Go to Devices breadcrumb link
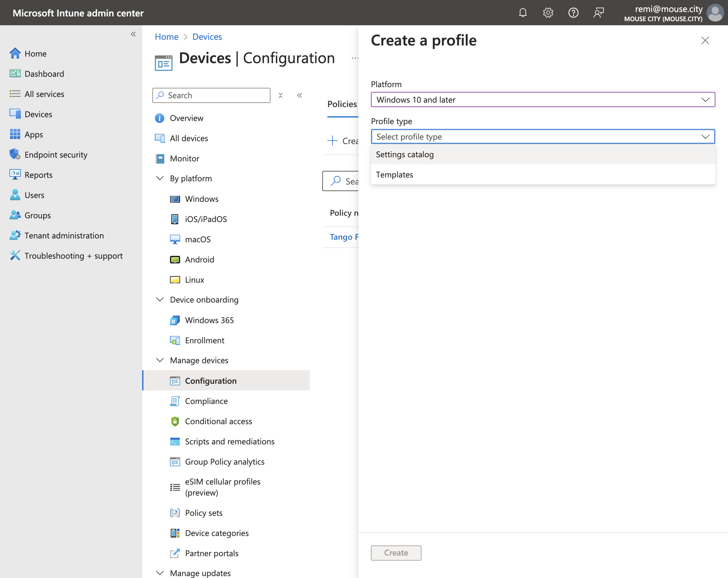This screenshot has height=578, width=728. coord(207,36)
